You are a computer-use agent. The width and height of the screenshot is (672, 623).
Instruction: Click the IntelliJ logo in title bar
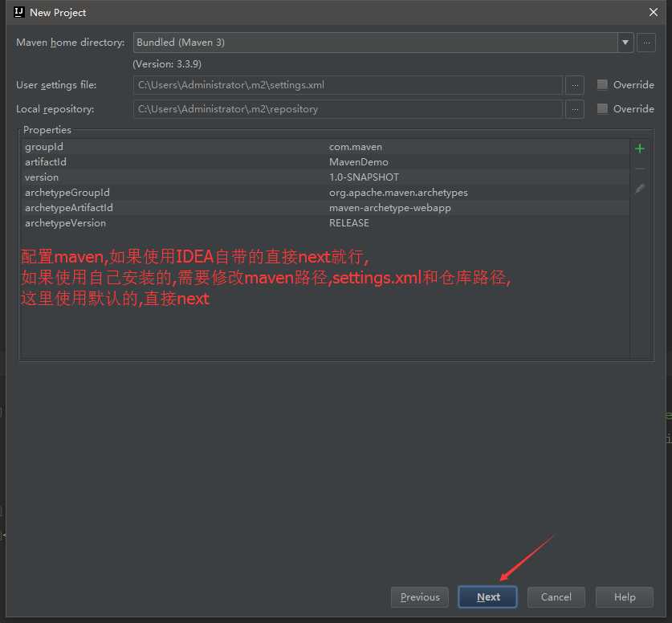pos(18,12)
